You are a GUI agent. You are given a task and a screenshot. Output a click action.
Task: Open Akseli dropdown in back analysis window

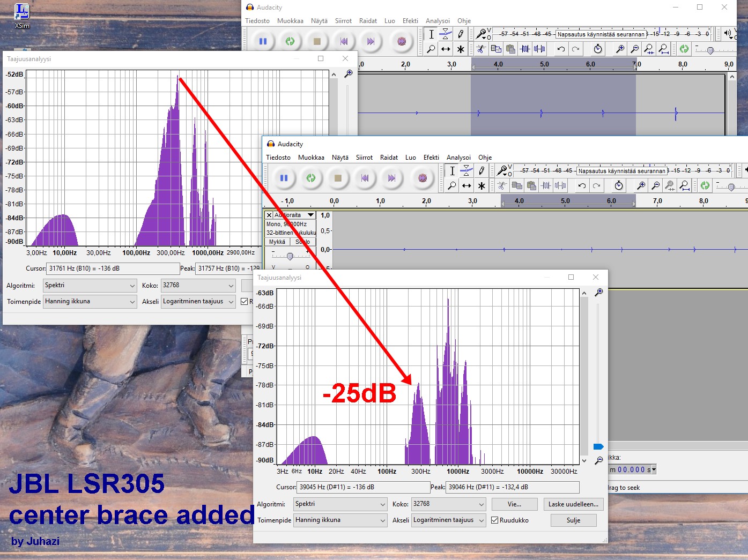click(198, 302)
